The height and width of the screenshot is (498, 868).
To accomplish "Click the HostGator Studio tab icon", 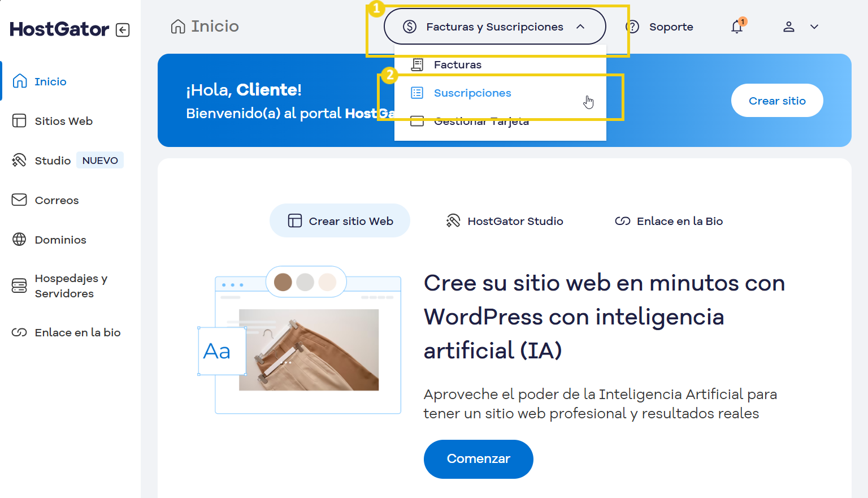I will tap(453, 221).
